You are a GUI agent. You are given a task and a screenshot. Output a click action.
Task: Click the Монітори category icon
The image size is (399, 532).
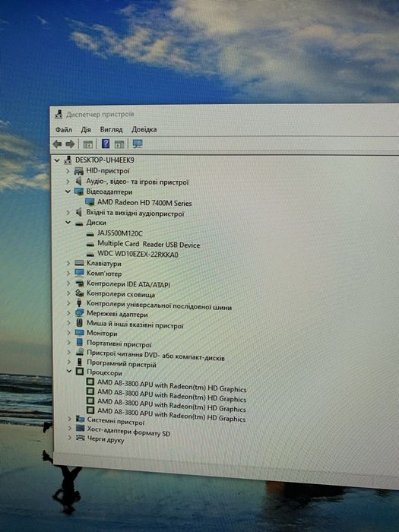[79, 333]
